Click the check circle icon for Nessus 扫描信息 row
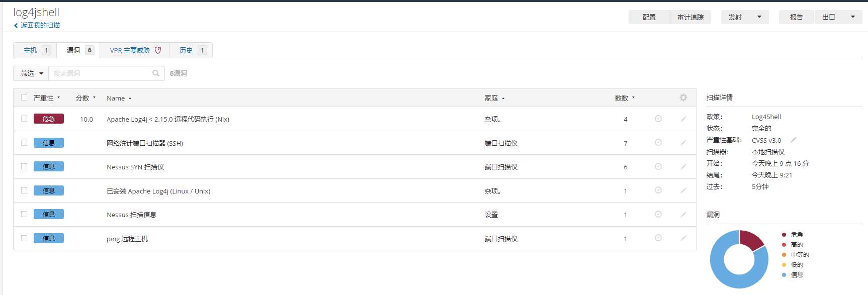 658,214
